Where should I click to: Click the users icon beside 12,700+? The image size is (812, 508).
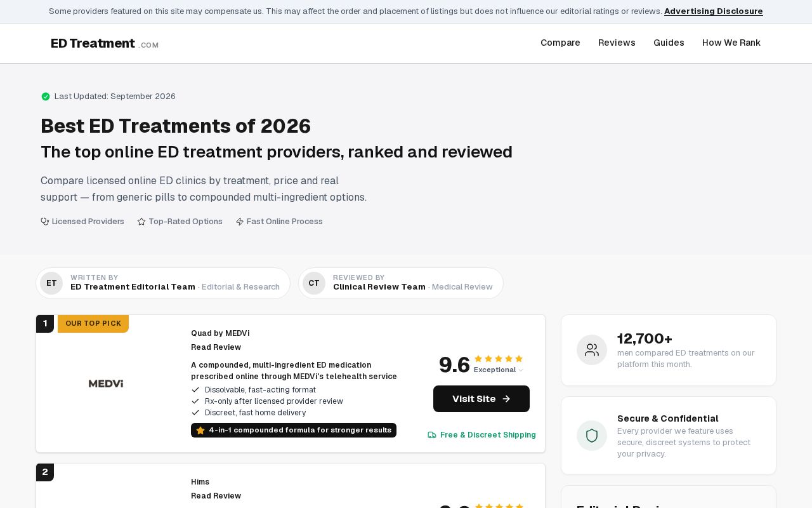pyautogui.click(x=592, y=350)
